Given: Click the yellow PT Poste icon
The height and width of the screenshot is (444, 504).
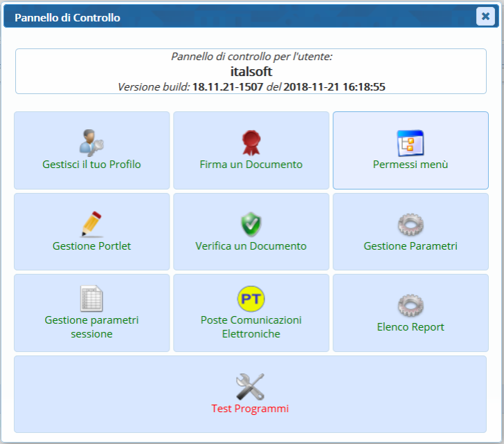Looking at the screenshot, I should pos(251,298).
